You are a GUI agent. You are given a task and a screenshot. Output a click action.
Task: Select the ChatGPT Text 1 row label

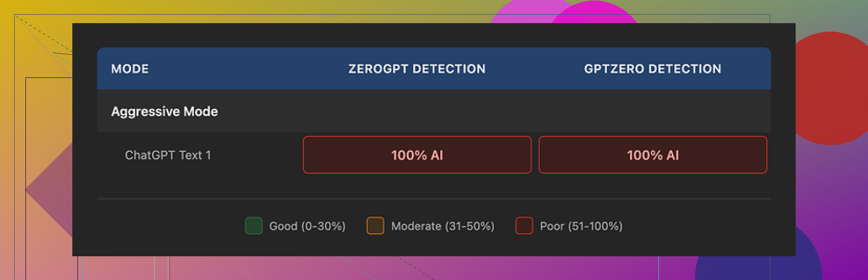pos(168,155)
